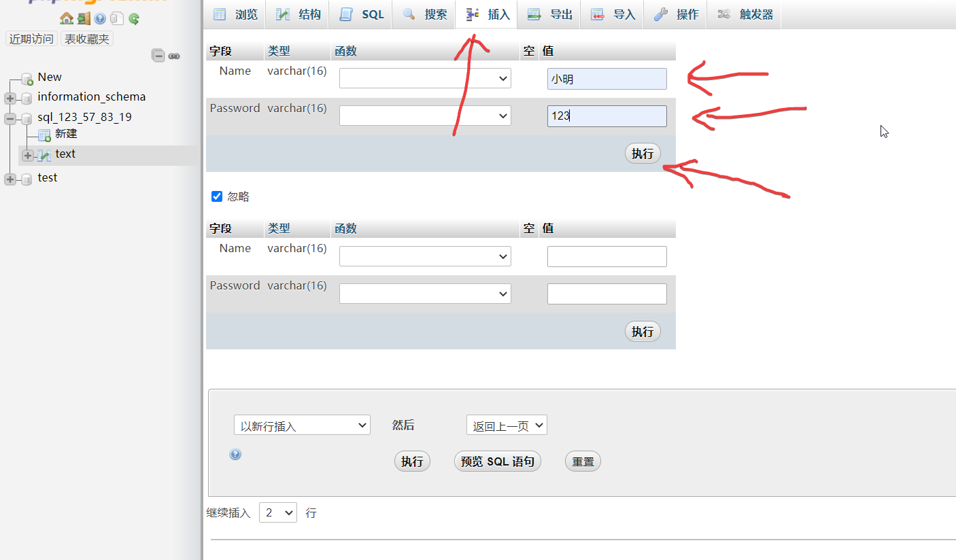Click the test database cylinder icon
The width and height of the screenshot is (956, 560).
click(27, 179)
